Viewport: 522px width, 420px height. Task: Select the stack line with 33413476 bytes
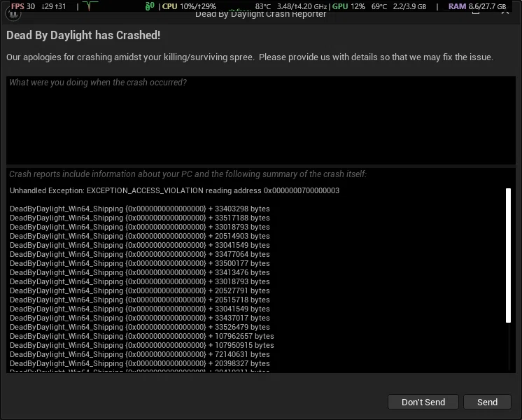point(139,272)
